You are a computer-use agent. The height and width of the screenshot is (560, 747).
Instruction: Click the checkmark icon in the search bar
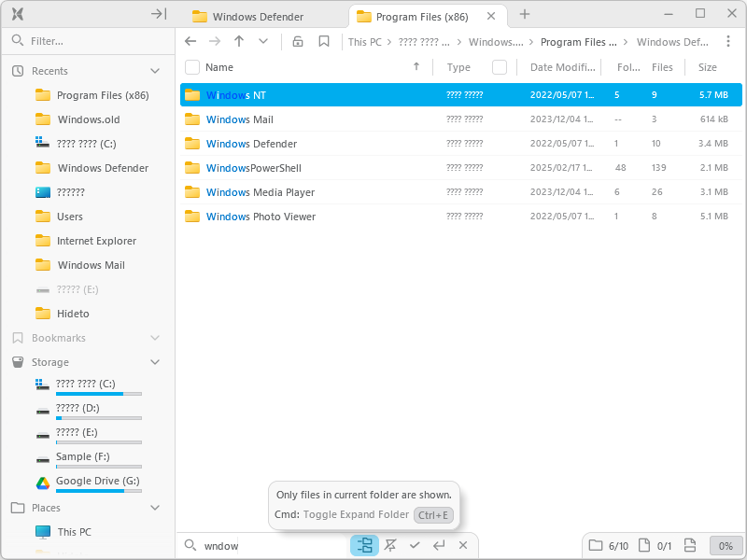click(x=415, y=545)
